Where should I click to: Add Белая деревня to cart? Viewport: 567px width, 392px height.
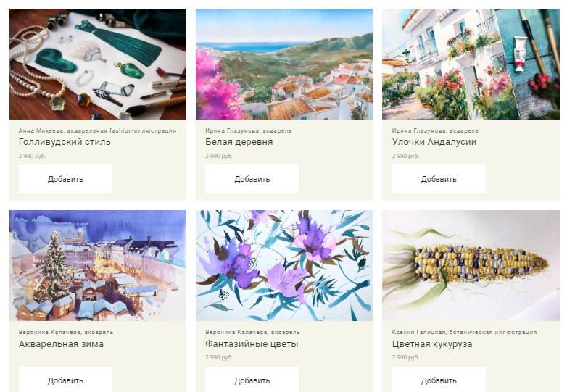click(x=252, y=179)
